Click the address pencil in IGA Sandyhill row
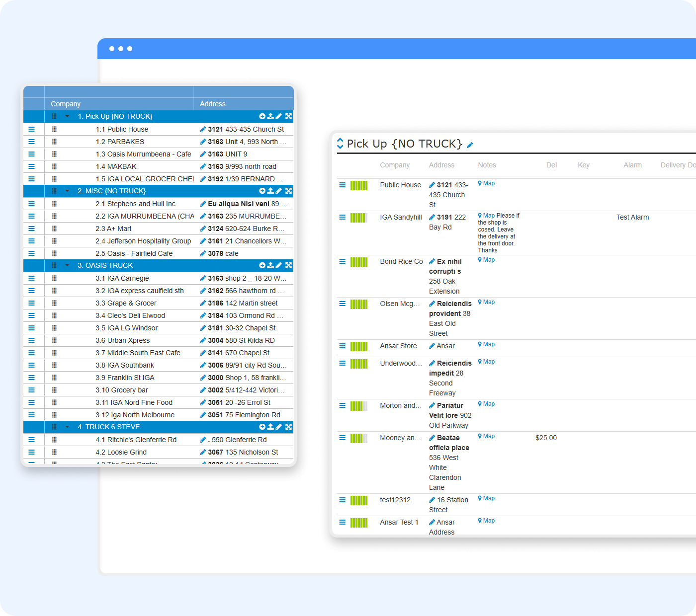 (x=432, y=217)
